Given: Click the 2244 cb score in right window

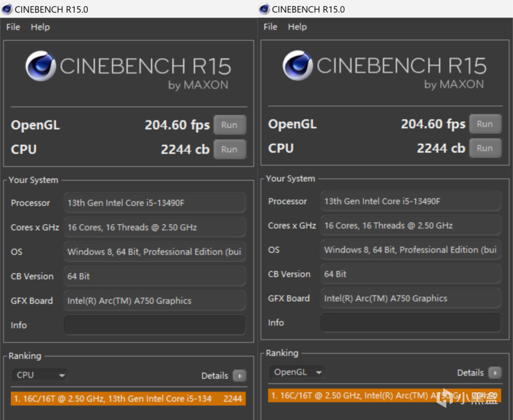Looking at the screenshot, I should 441,148.
